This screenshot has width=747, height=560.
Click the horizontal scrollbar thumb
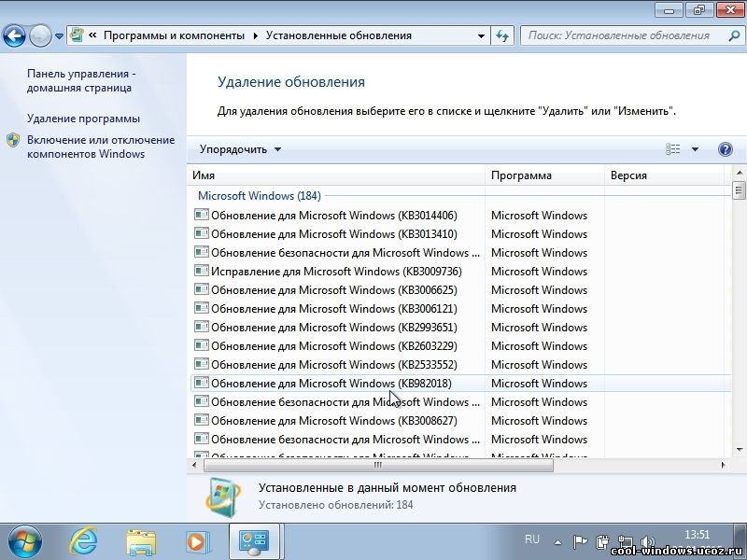[378, 465]
